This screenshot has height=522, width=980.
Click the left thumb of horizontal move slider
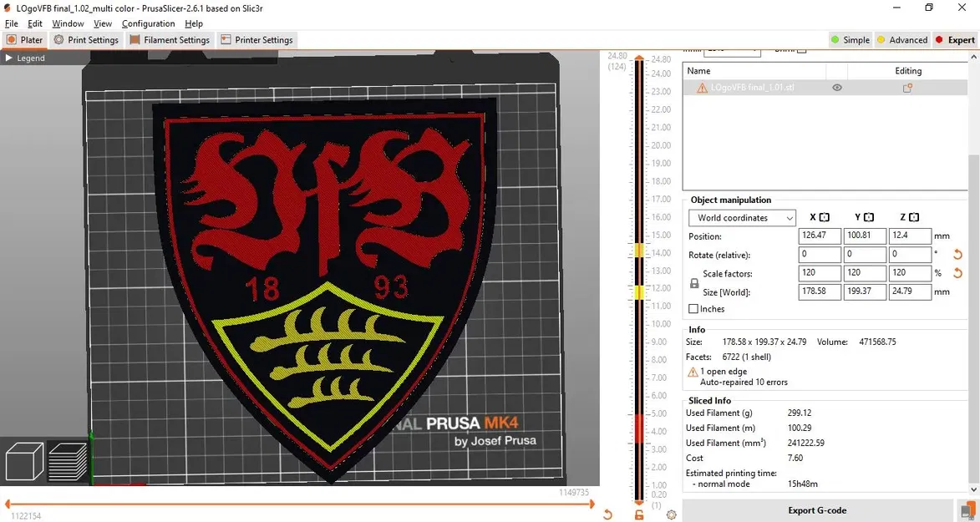[x=8, y=504]
